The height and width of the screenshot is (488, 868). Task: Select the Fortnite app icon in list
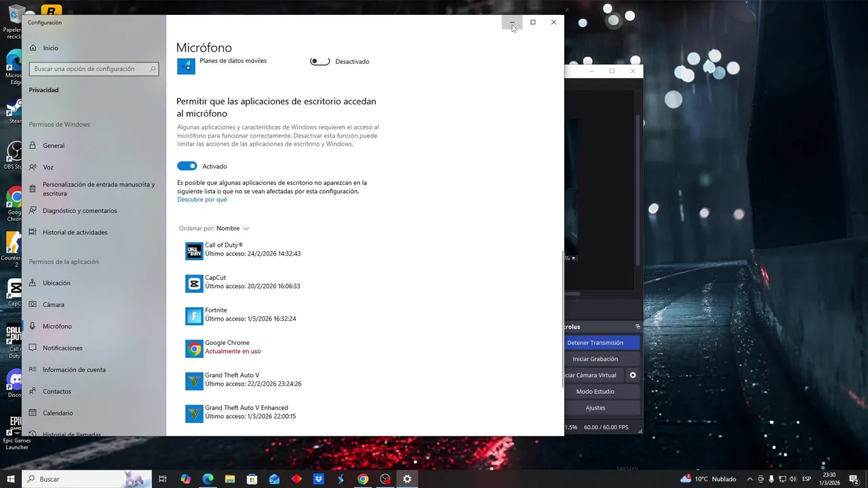(195, 316)
